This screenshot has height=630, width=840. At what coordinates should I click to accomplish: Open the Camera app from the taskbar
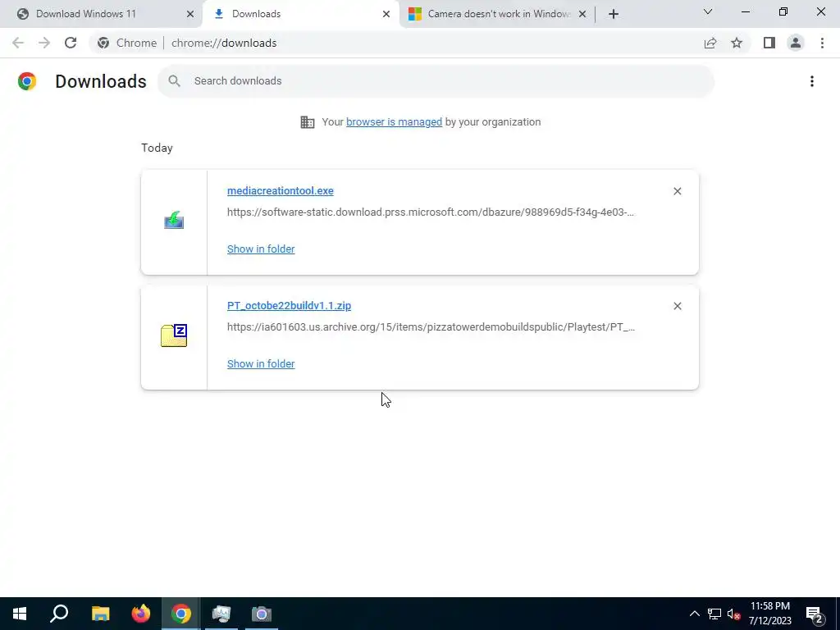(x=262, y=614)
